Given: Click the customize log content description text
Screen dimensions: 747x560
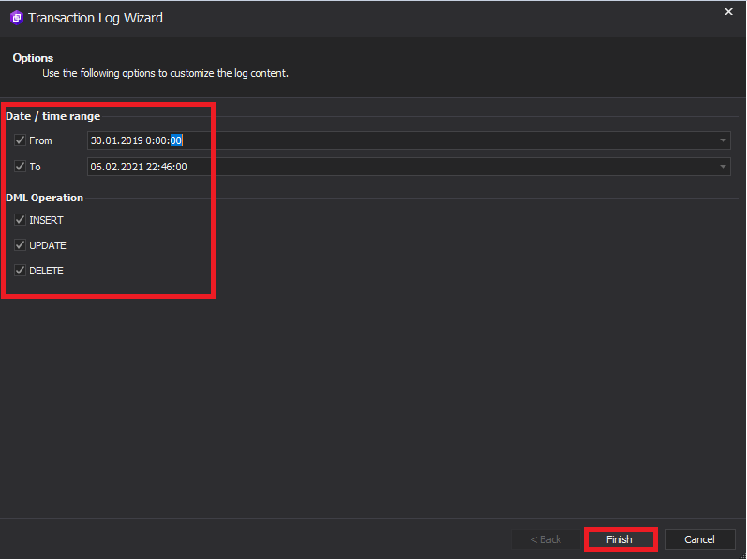Looking at the screenshot, I should [x=165, y=73].
